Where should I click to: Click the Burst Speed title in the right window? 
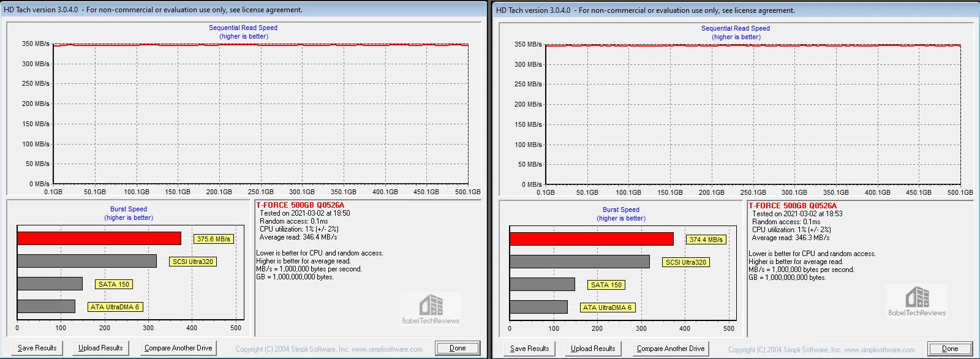tap(621, 210)
